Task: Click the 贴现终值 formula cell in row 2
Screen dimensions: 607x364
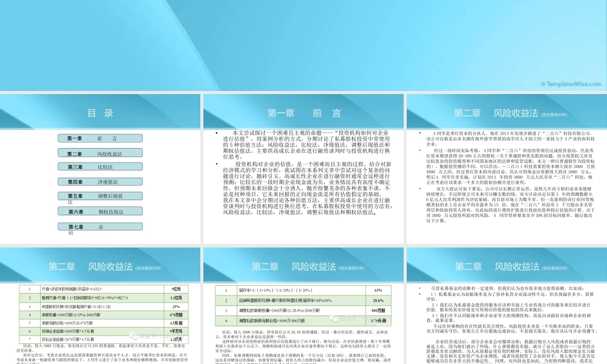Action: click(102, 298)
